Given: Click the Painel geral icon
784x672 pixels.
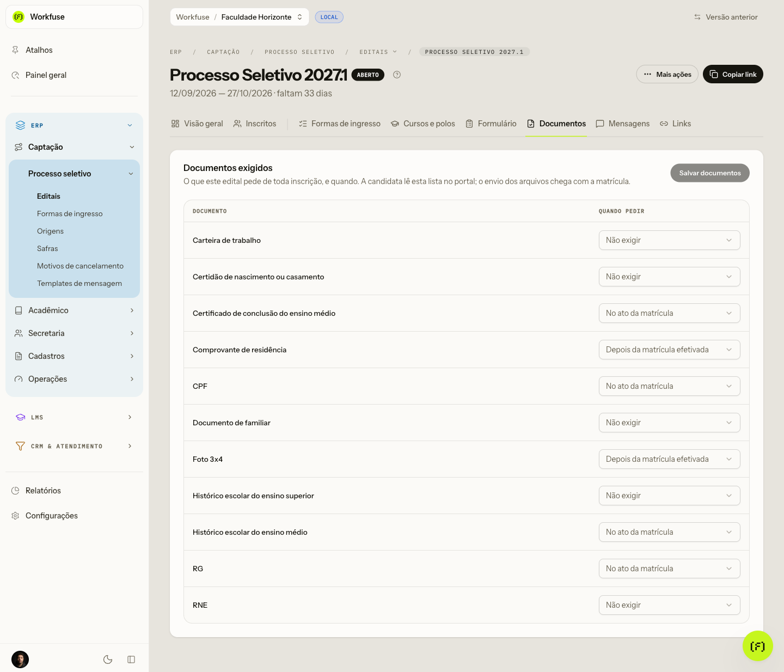Looking at the screenshot, I should pos(15,75).
